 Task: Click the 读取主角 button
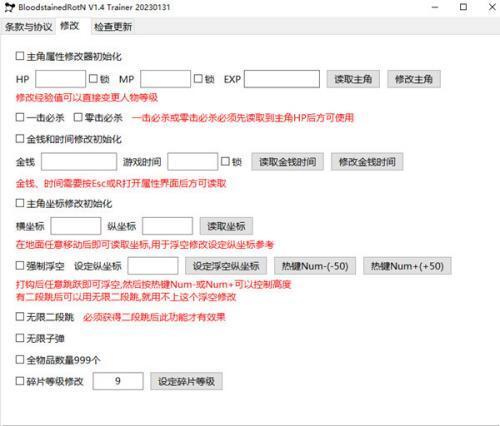point(353,79)
